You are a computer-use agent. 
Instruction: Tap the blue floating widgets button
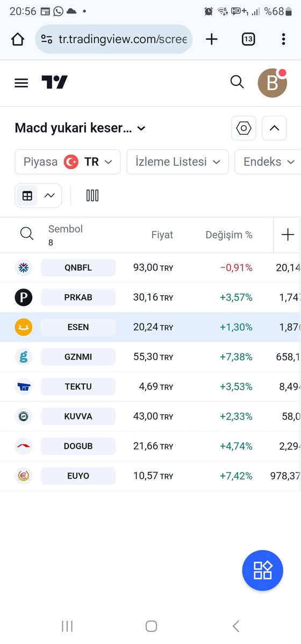tap(262, 570)
